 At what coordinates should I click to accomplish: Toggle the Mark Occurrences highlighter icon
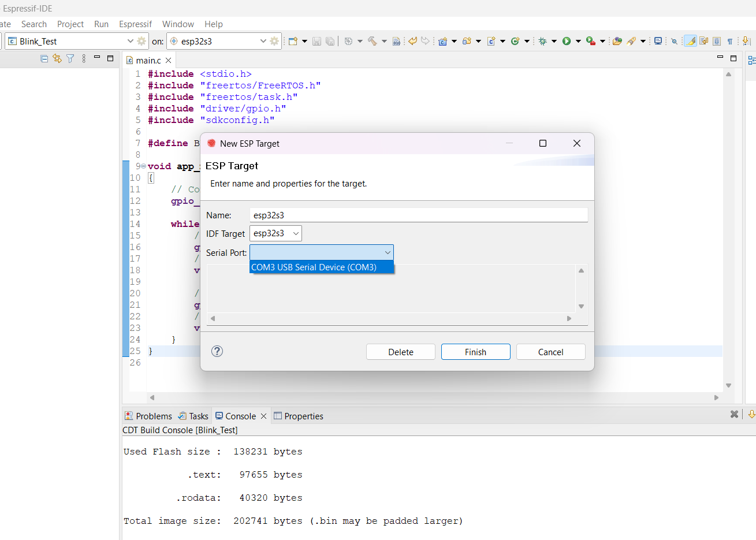click(x=690, y=41)
